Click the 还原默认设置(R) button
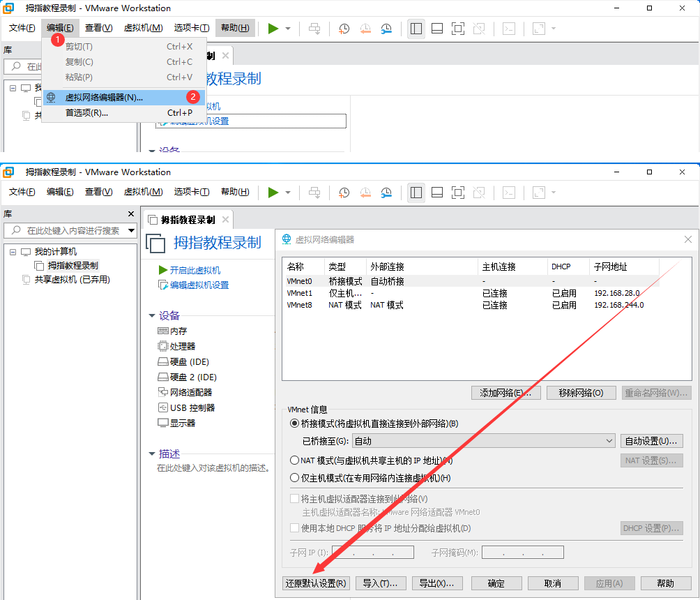Viewport: 700px width, 600px height. [316, 583]
